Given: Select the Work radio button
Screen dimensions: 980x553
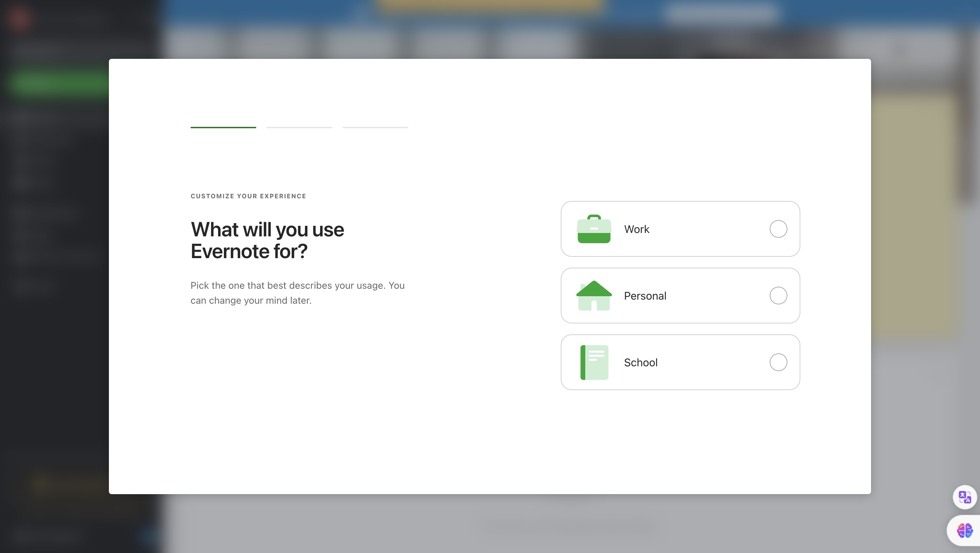Looking at the screenshot, I should pos(778,229).
